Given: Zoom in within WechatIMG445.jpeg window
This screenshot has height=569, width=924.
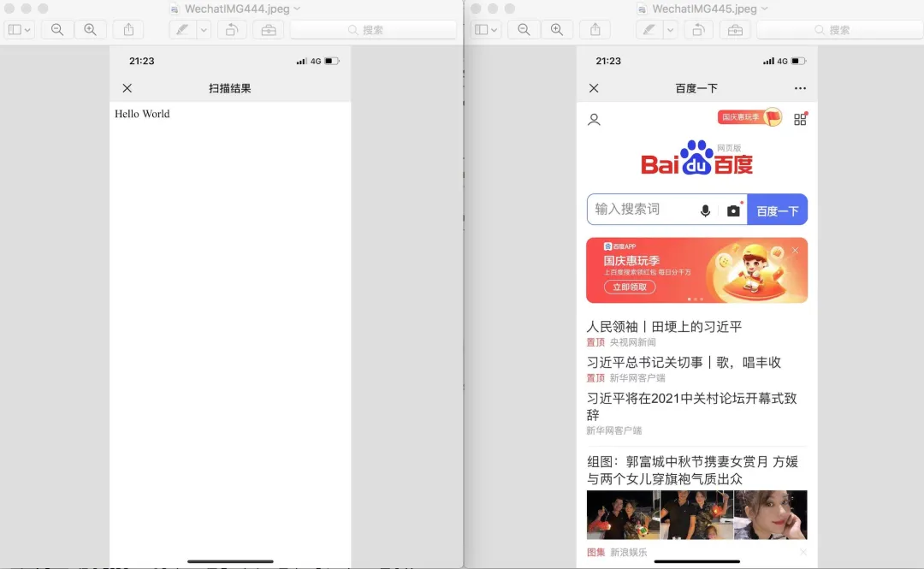Looking at the screenshot, I should (x=557, y=29).
